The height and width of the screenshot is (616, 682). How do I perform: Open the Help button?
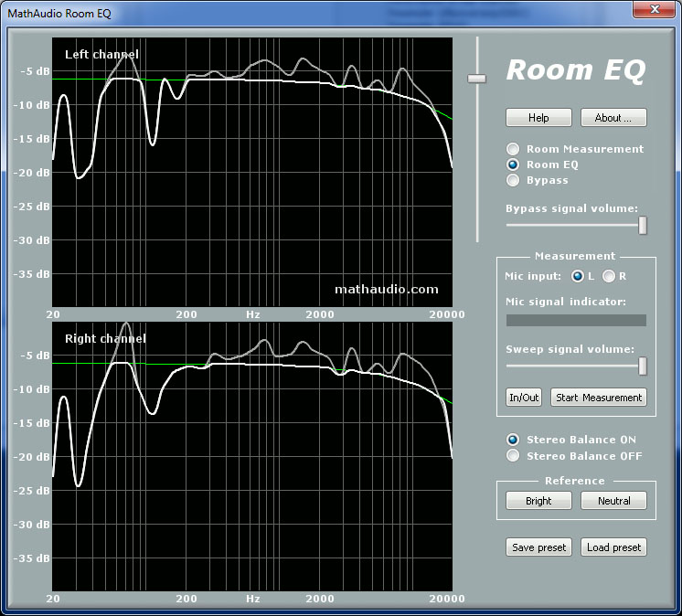click(538, 118)
